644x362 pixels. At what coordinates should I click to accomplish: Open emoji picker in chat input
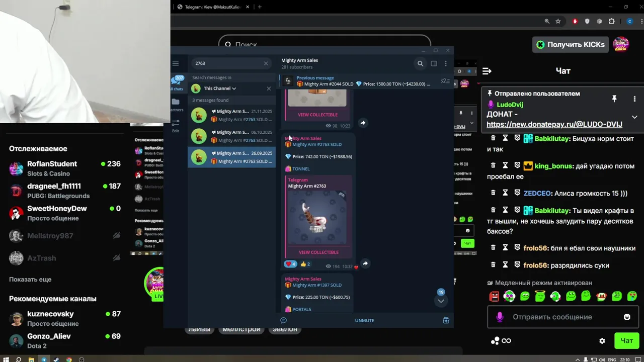(627, 317)
